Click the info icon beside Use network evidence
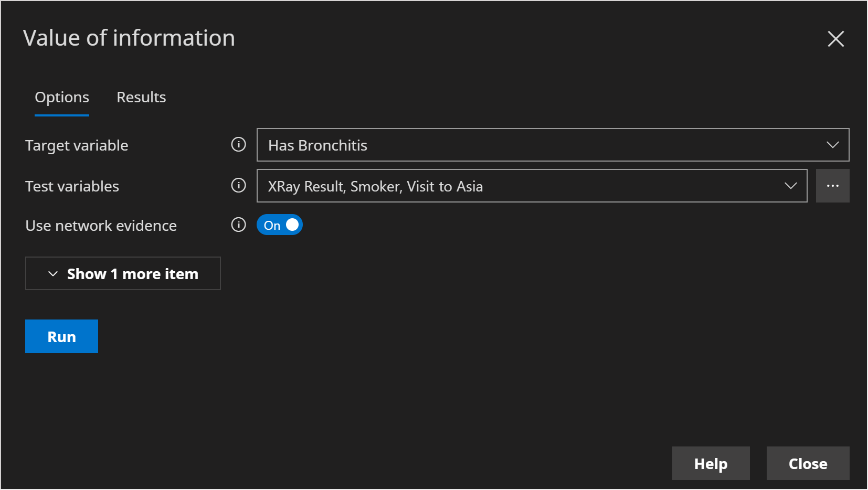The width and height of the screenshot is (868, 490). tap(238, 225)
